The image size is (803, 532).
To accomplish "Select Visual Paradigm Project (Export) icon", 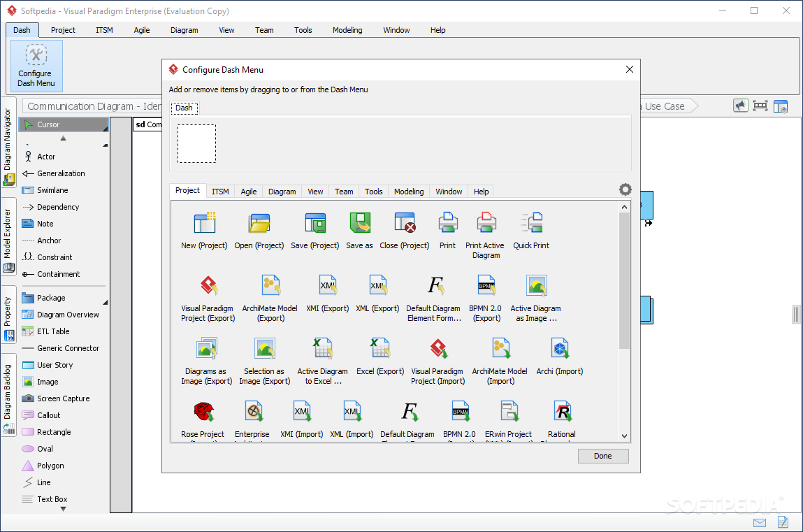I will 208,286.
